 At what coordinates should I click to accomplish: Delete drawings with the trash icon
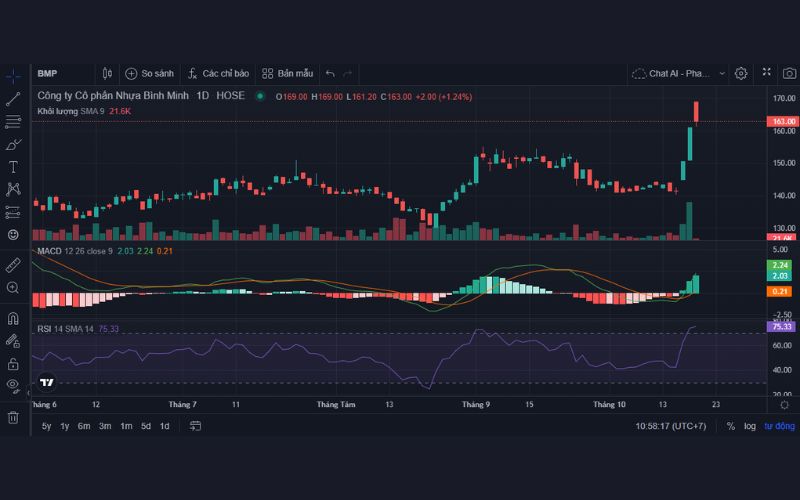point(13,417)
